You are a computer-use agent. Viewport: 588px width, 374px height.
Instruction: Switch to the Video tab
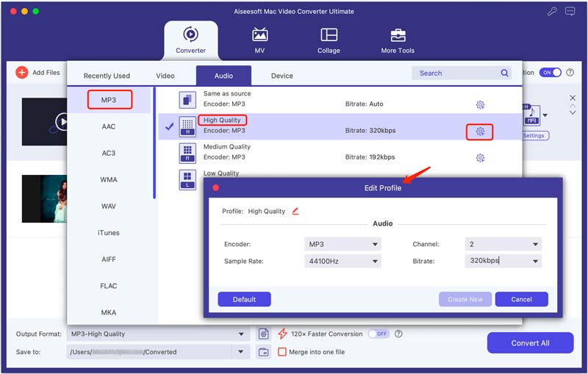pyautogui.click(x=165, y=76)
